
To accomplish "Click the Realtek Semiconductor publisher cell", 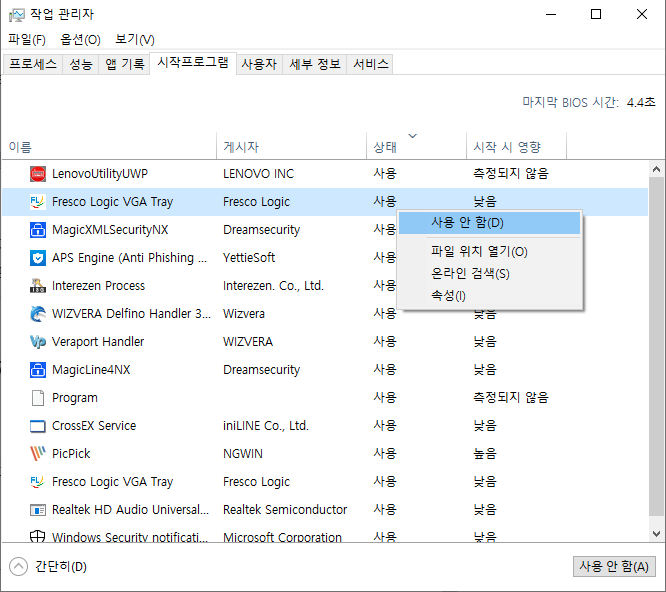I will tap(285, 510).
